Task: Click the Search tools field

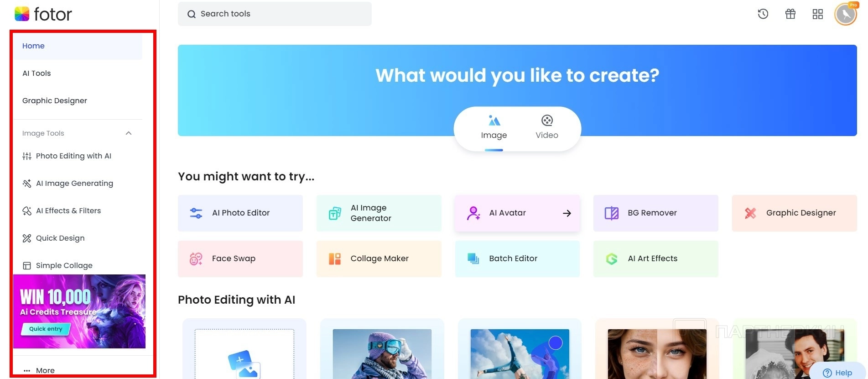Action: pos(275,14)
